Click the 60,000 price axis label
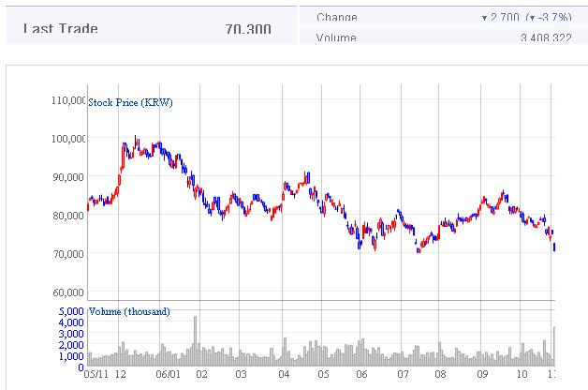This screenshot has width=588, height=390. pos(71,292)
